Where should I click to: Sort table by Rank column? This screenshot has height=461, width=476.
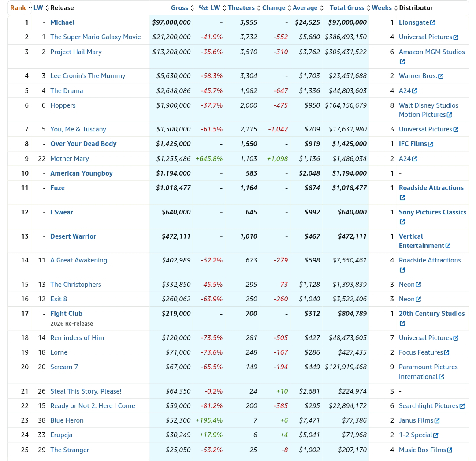click(x=18, y=8)
